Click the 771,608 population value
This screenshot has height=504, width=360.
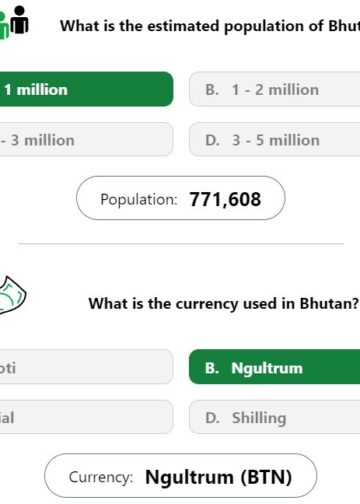225,199
